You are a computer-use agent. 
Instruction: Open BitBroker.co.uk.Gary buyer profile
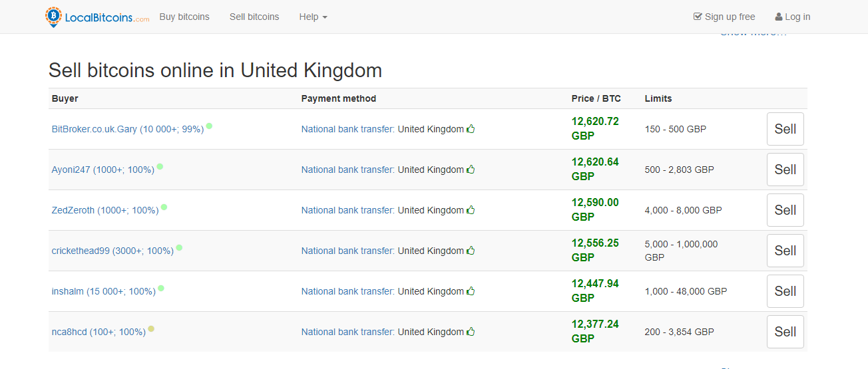point(128,129)
